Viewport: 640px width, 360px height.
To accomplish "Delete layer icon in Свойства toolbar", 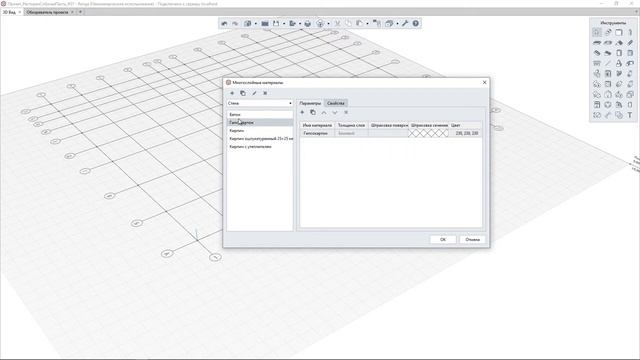I will pyautogui.click(x=346, y=112).
